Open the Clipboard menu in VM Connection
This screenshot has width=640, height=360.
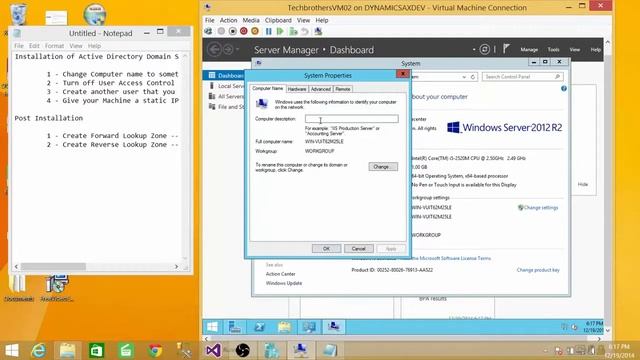point(278,20)
